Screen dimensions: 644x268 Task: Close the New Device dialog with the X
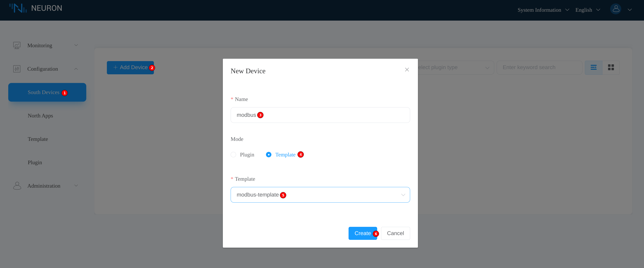click(x=407, y=70)
